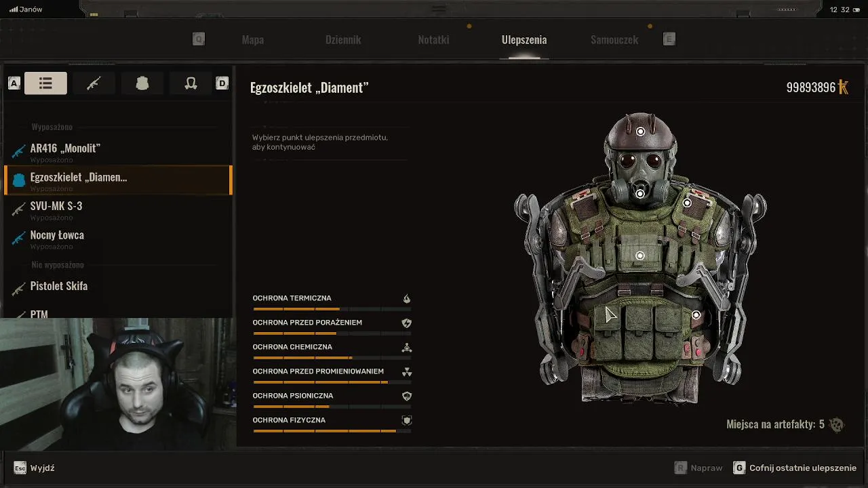Select the gas mask filter upgrade point
Screen dimensions: 868x488
[639, 194]
